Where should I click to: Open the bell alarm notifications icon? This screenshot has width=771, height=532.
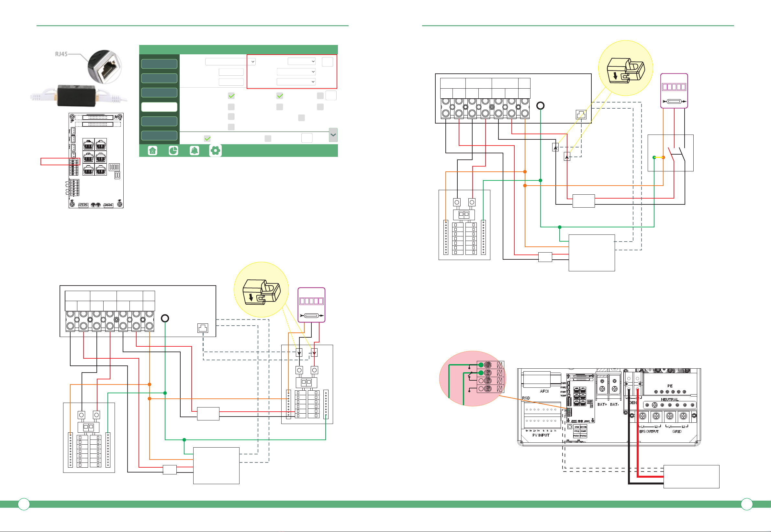click(x=194, y=151)
